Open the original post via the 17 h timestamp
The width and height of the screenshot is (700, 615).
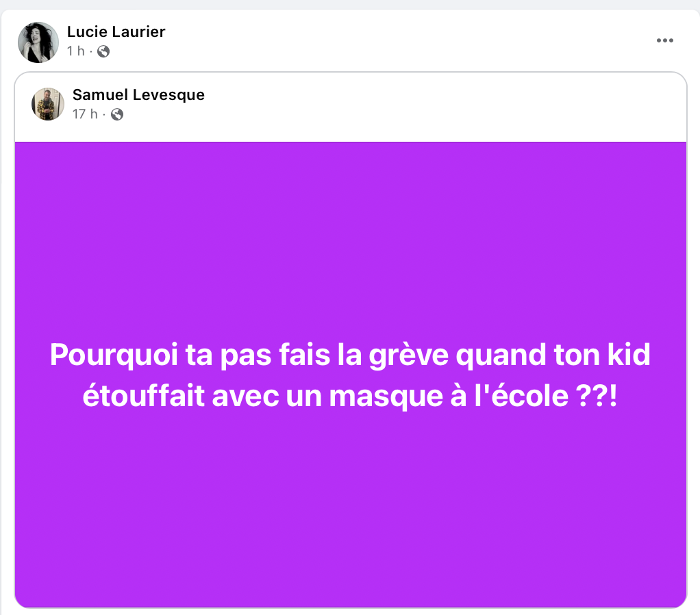click(85, 114)
